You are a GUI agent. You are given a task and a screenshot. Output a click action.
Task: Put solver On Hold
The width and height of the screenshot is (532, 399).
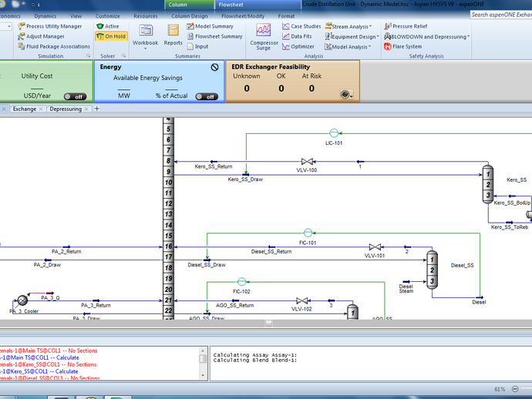111,36
